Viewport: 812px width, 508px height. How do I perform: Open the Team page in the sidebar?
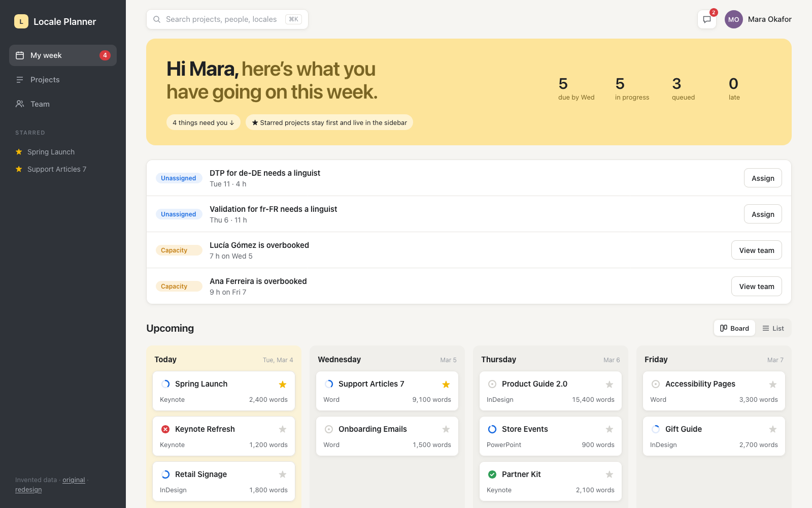[x=63, y=104]
